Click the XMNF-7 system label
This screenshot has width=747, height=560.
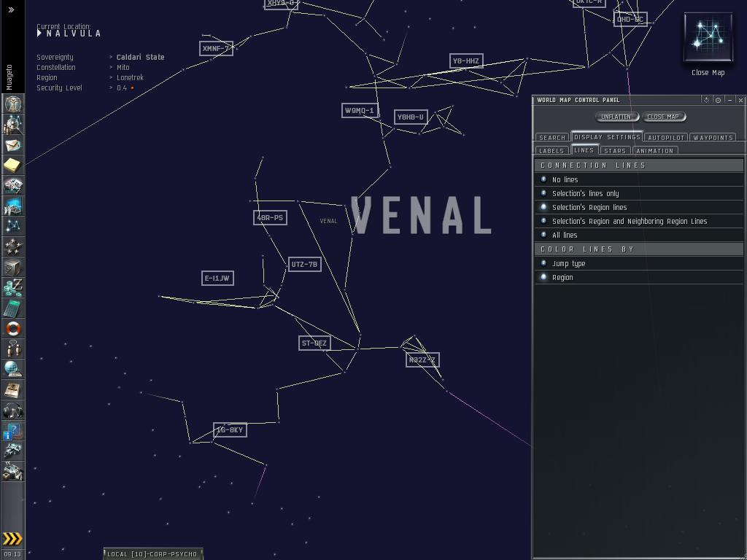(216, 49)
